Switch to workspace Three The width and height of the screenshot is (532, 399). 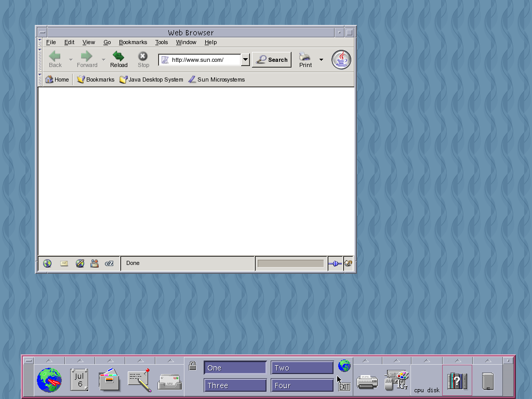235,385
